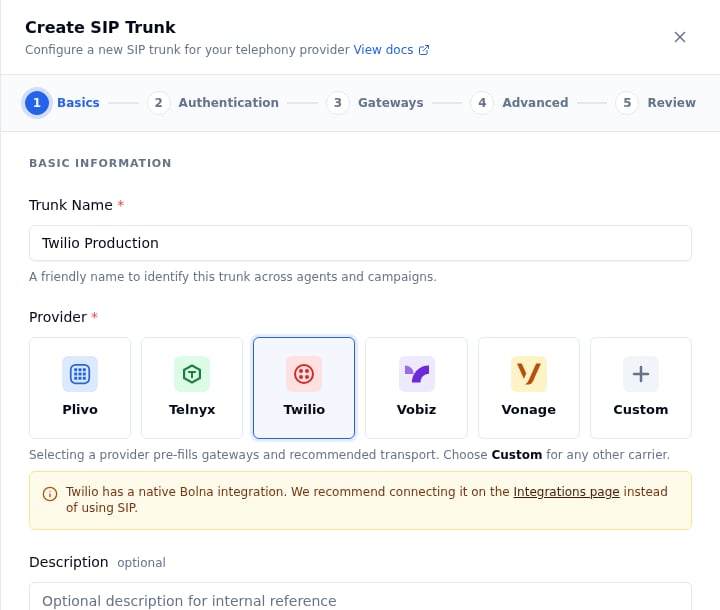
Task: Click the 'Selecting a provider pre-fills gateways' hint
Action: coord(349,455)
